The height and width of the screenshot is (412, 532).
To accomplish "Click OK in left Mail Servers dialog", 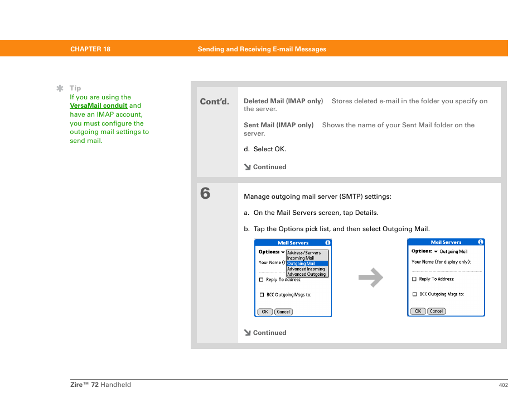I will click(265, 312).
